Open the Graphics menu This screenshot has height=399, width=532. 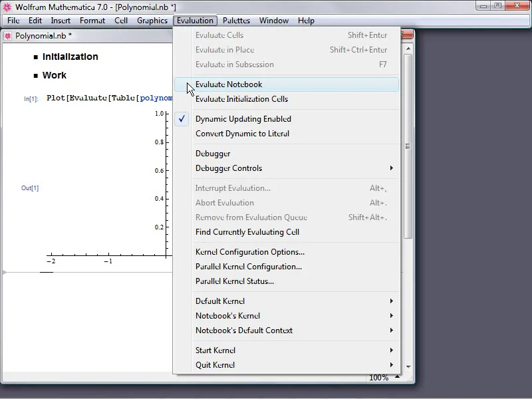coord(152,21)
